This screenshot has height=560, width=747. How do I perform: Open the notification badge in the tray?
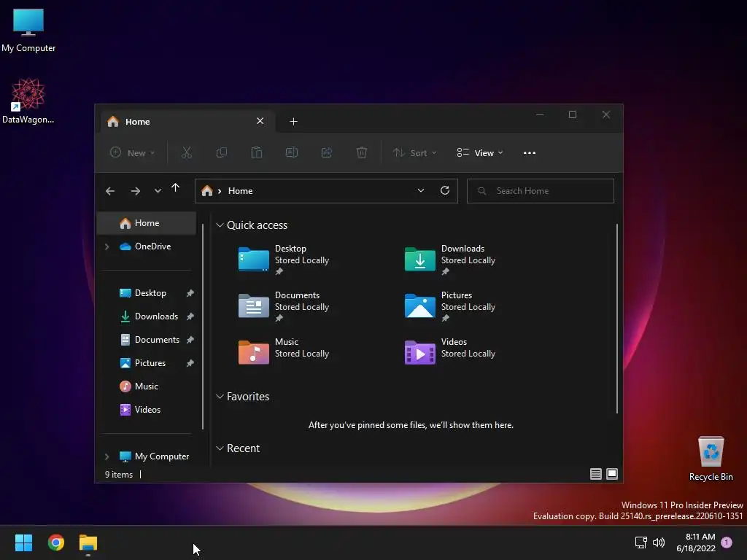727,542
